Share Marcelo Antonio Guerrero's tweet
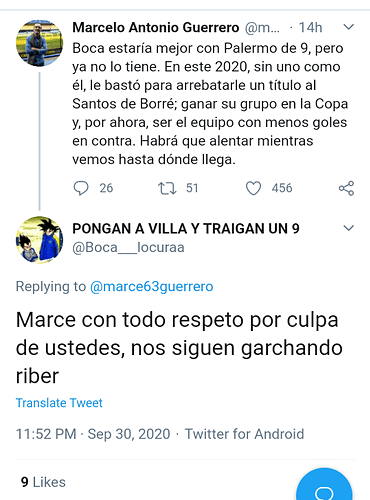 346,188
